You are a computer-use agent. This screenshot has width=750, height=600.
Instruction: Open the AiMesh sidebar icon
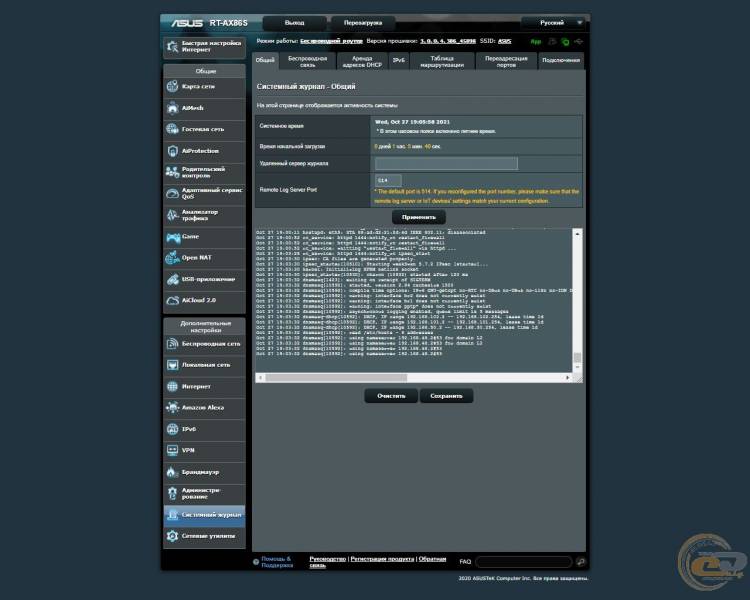coord(172,108)
